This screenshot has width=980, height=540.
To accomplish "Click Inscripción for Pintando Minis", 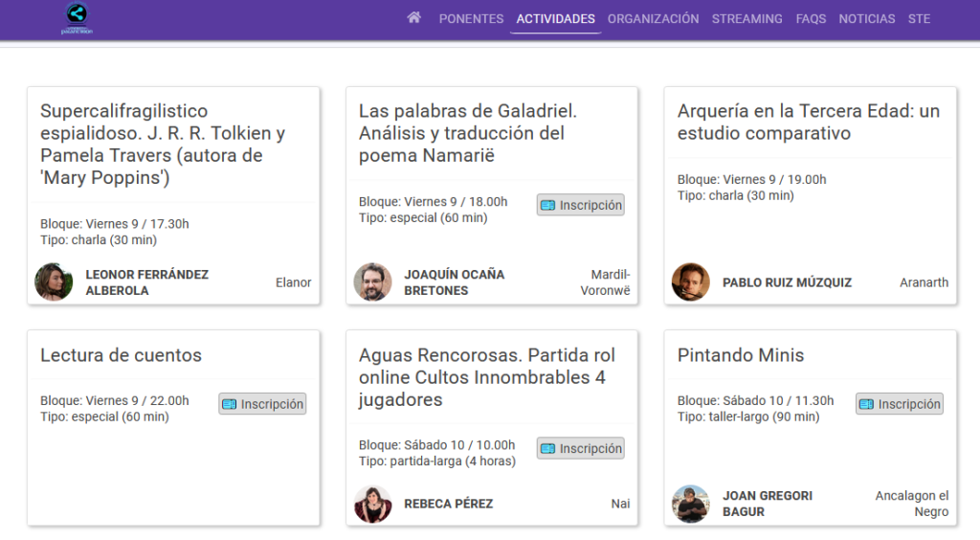I will pos(899,404).
